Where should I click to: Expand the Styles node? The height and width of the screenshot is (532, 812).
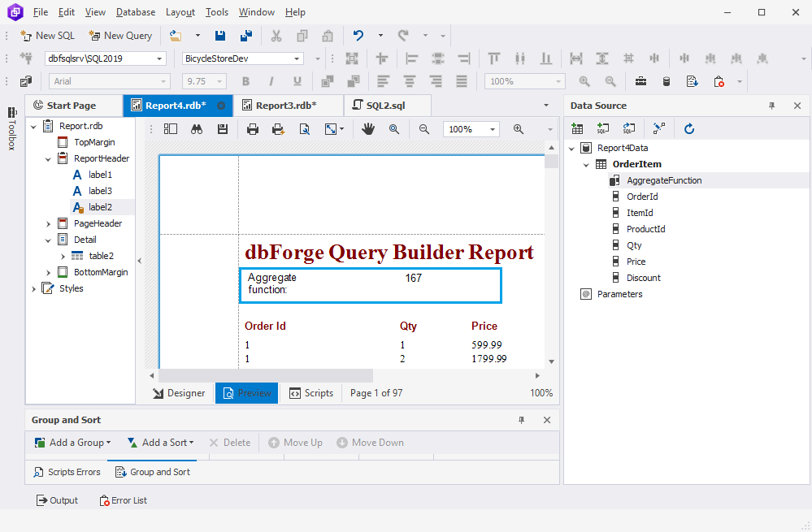click(33, 289)
